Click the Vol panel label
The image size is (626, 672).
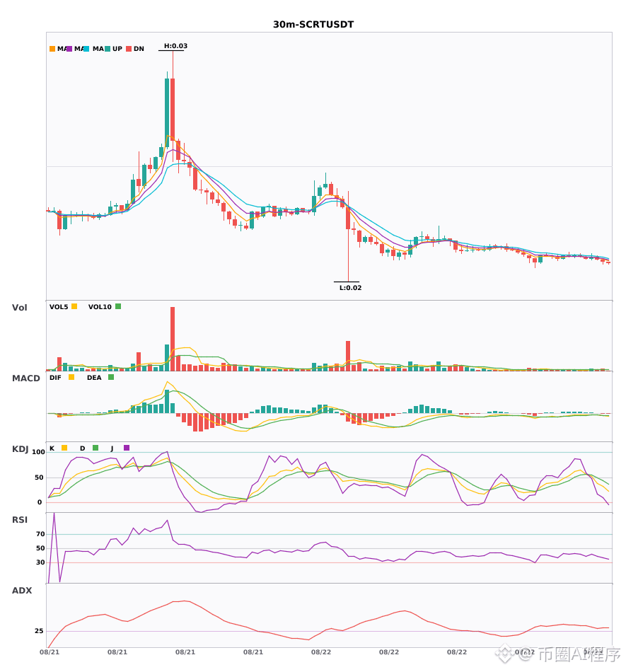tap(19, 307)
